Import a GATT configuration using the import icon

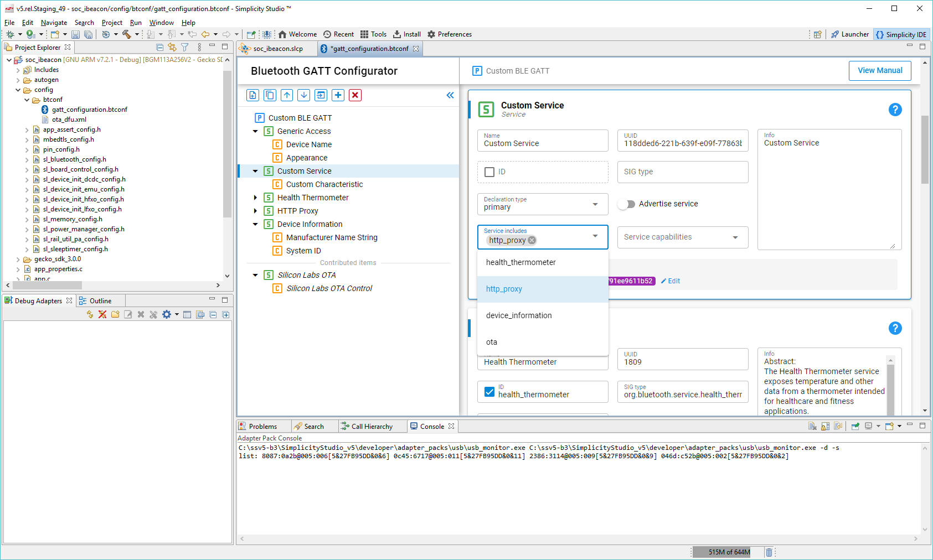point(321,95)
